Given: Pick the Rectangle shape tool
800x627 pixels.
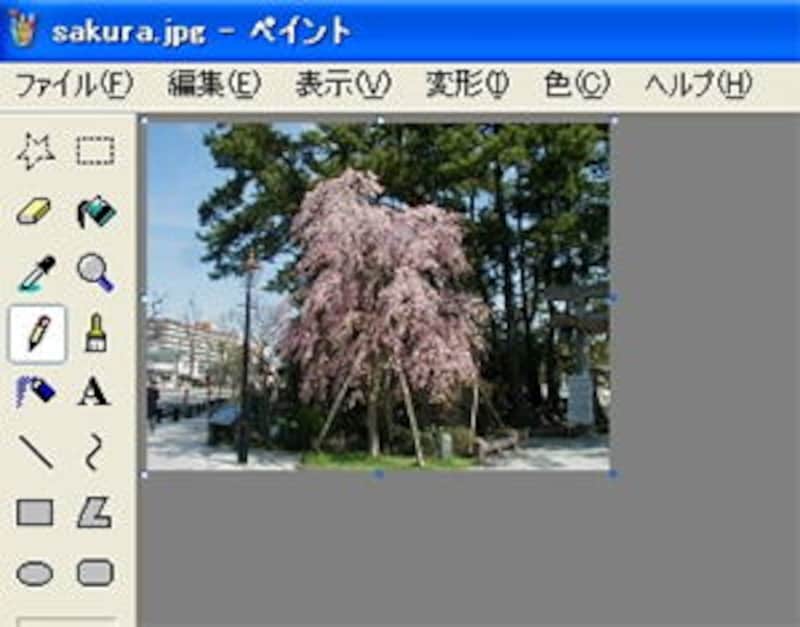Looking at the screenshot, I should pos(35,512).
